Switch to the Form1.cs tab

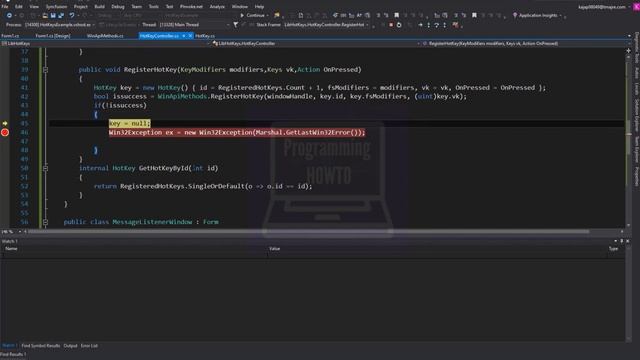pos(10,36)
